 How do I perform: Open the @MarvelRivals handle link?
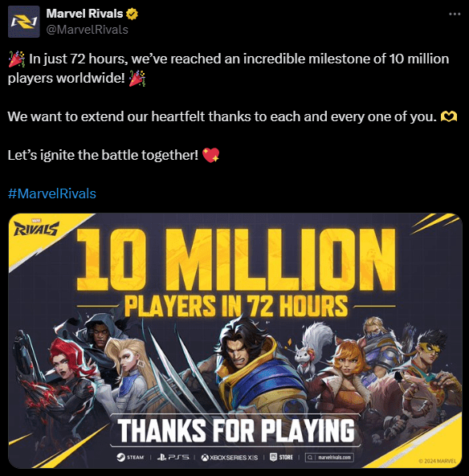click(88, 30)
